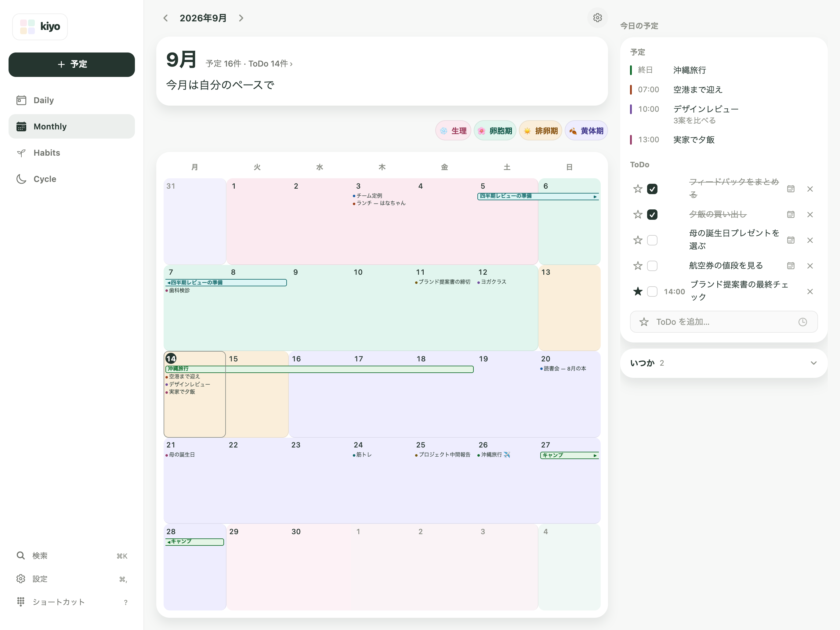The width and height of the screenshot is (840, 630).
Task: Toggle the 卵胞期 phase filter
Action: click(x=495, y=131)
